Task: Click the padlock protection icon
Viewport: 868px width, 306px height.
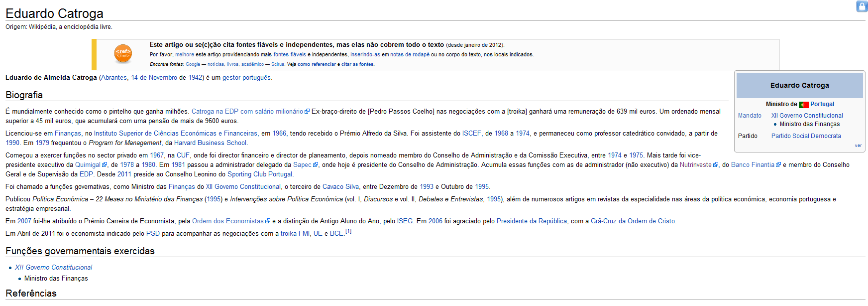Action: coord(862,6)
